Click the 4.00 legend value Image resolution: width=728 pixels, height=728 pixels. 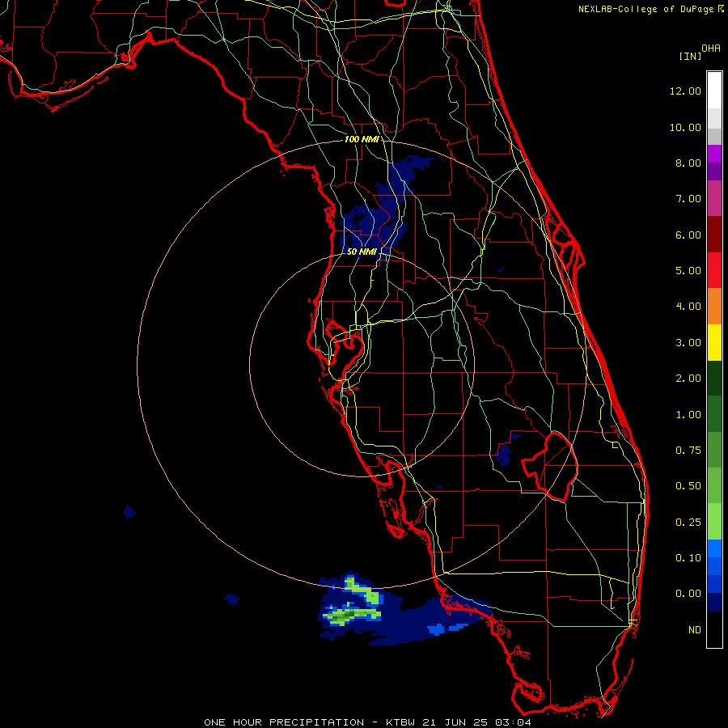pos(688,307)
